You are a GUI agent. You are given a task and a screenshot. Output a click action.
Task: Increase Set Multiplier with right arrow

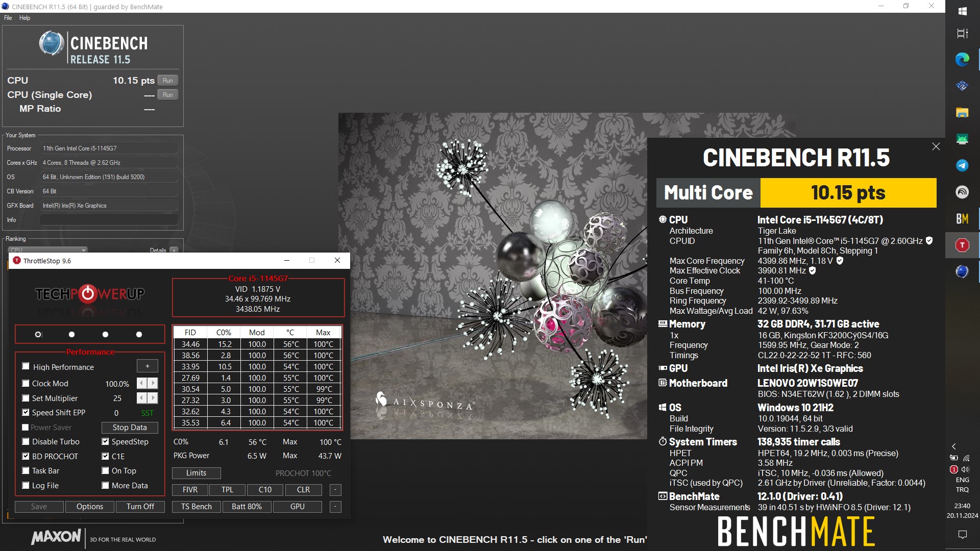(153, 398)
